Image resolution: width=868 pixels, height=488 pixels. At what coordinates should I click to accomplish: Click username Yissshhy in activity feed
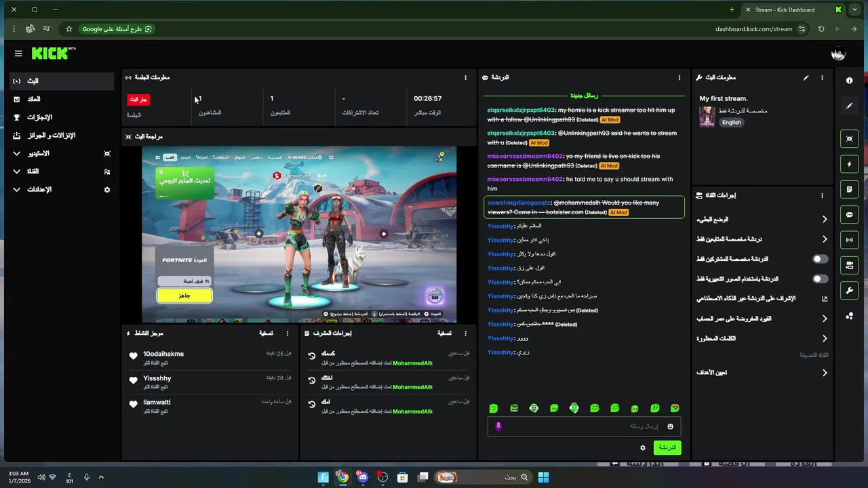tap(157, 378)
